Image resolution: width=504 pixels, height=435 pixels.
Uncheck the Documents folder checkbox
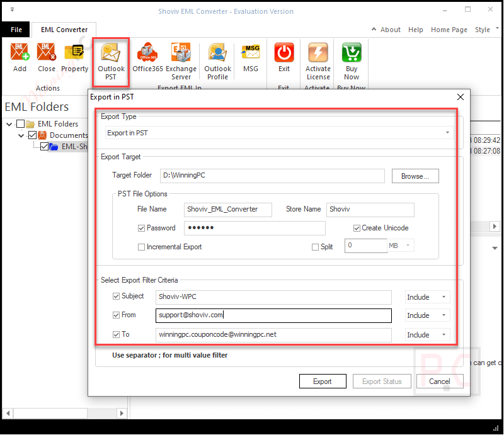[x=33, y=135]
